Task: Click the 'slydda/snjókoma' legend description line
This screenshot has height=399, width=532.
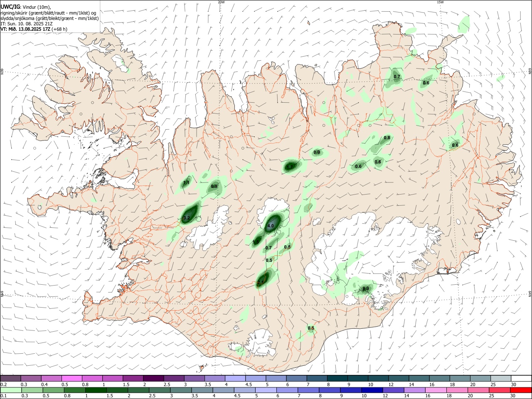Action: [x=49, y=18]
